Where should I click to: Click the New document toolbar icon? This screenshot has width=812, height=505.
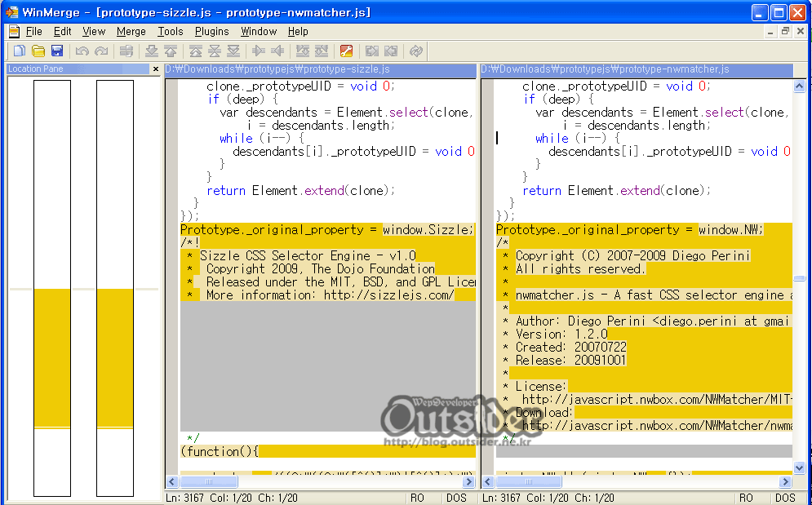[x=19, y=51]
